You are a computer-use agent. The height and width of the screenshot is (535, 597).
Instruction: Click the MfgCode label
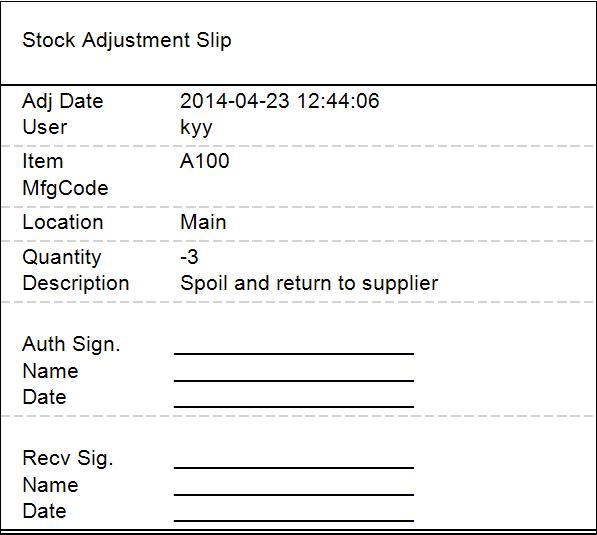65,188
